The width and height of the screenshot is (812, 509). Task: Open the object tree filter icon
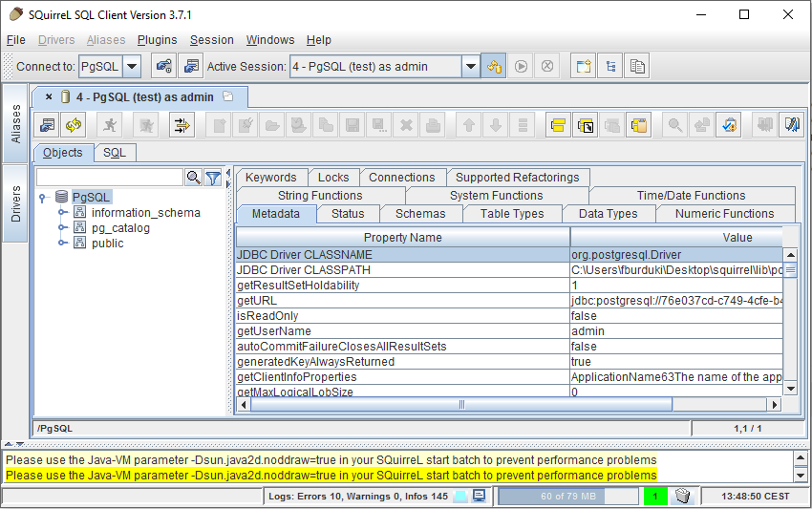click(213, 178)
